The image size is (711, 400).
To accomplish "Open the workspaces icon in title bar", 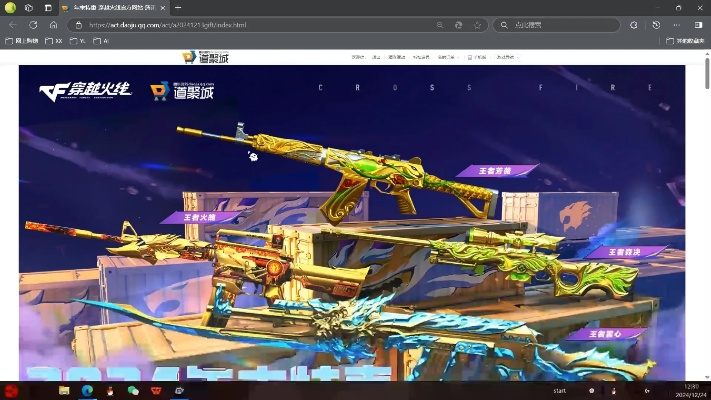I will 29,8.
